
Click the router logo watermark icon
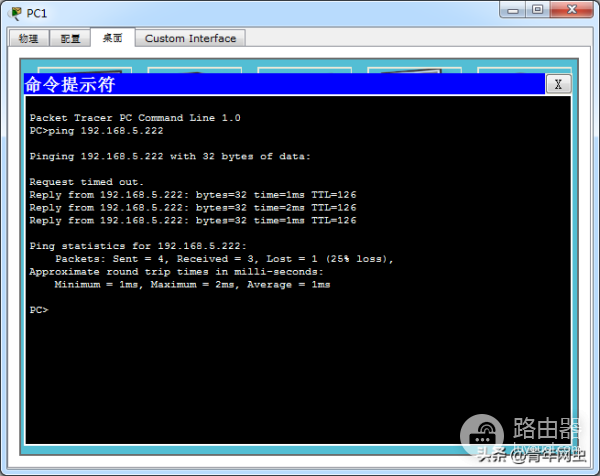485,433
